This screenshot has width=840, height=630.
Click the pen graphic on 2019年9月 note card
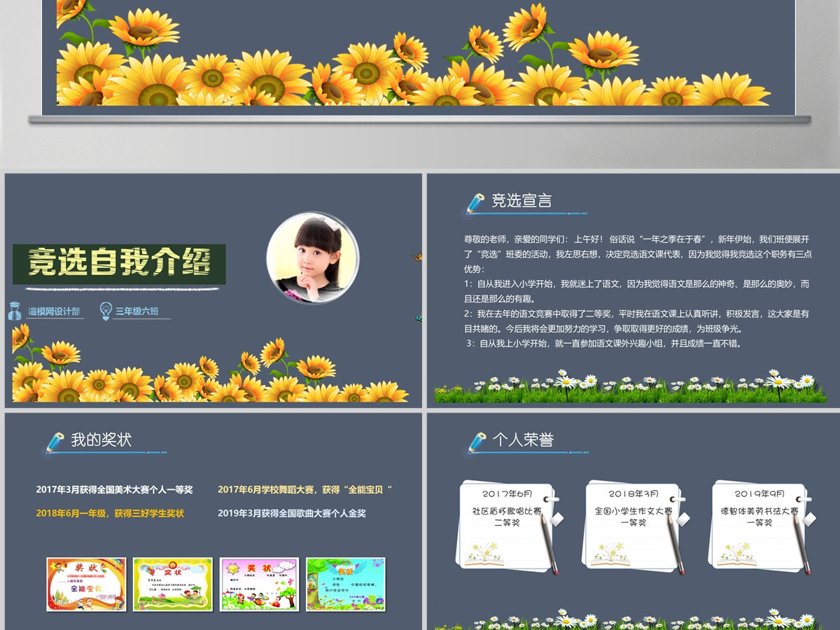[x=800, y=543]
